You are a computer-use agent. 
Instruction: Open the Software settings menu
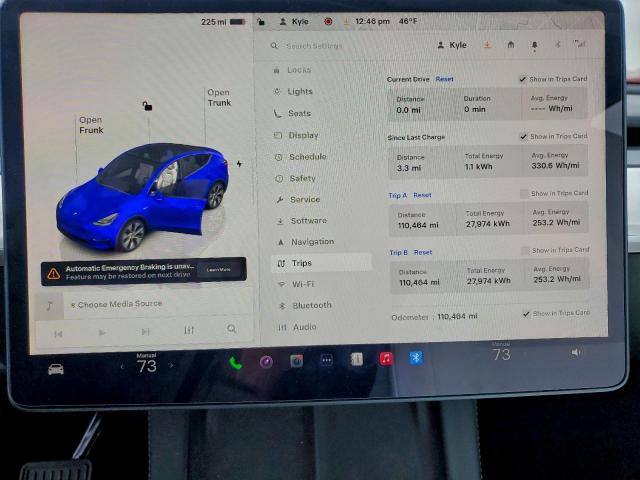pyautogui.click(x=302, y=221)
